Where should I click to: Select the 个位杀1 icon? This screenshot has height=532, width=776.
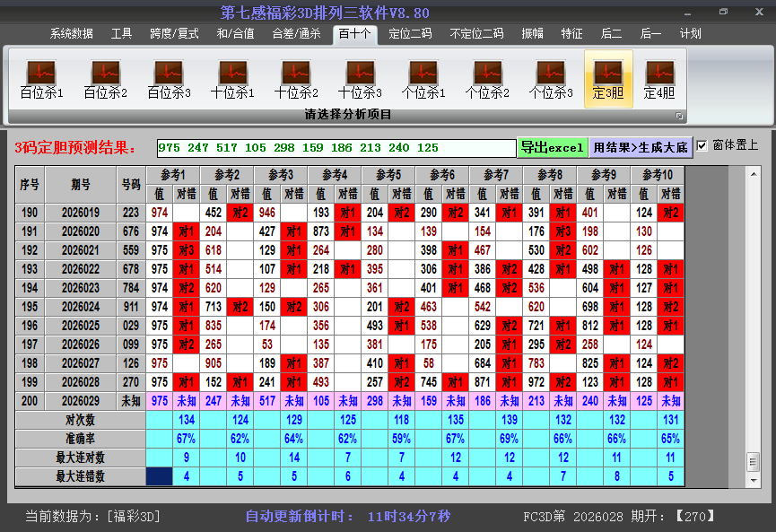(423, 75)
